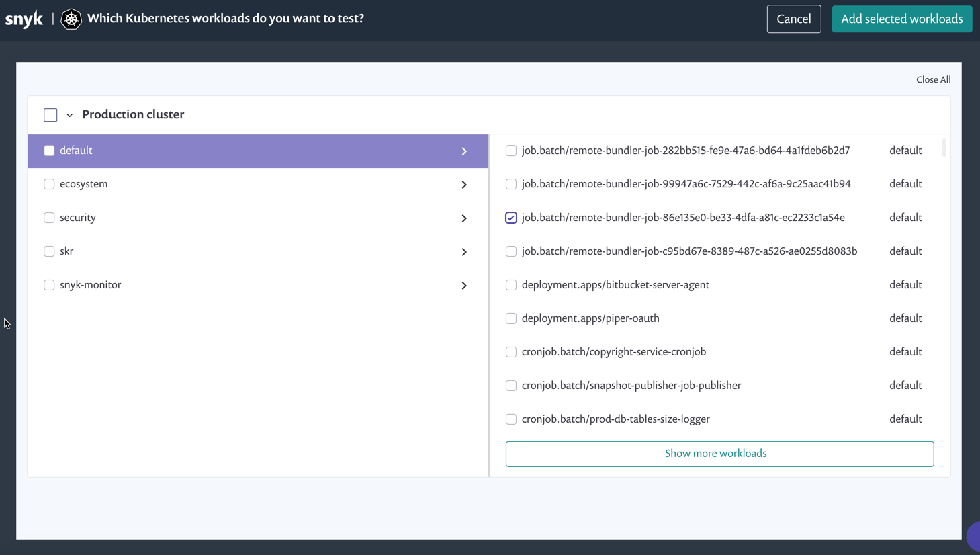Click Show more workloads button

point(719,454)
